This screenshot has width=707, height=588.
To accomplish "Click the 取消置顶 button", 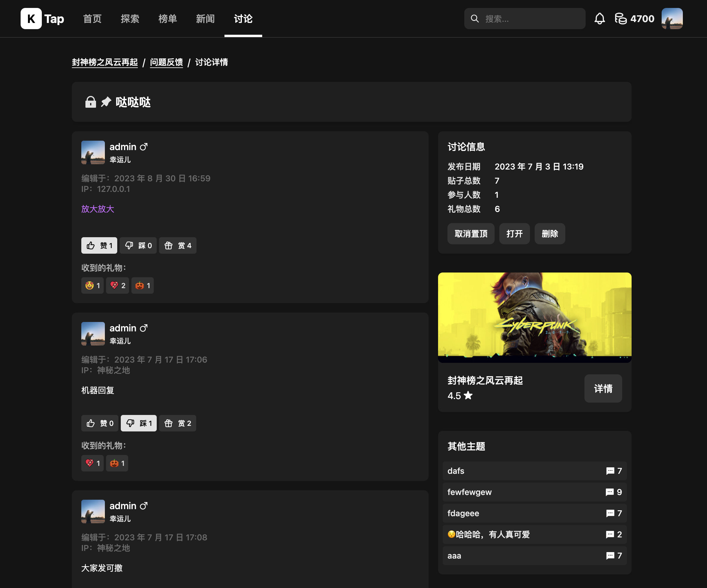I will tap(471, 234).
